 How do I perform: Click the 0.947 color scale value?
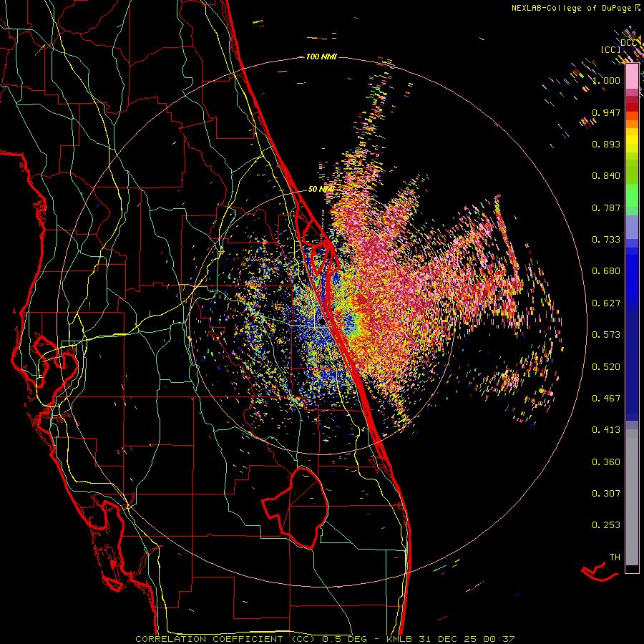(606, 112)
